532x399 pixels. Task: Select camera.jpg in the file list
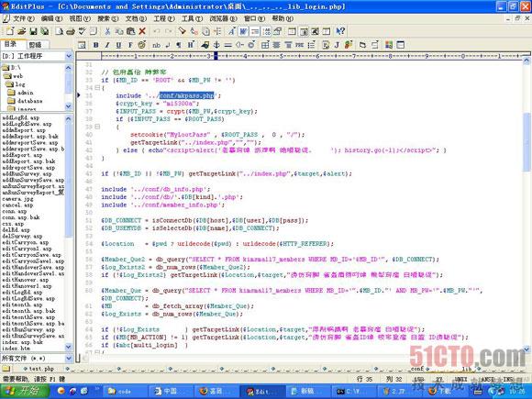(17, 199)
